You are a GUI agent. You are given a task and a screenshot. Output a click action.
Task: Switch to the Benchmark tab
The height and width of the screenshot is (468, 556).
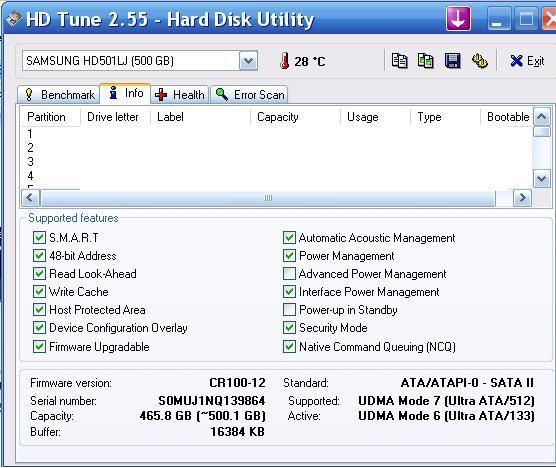(59, 95)
